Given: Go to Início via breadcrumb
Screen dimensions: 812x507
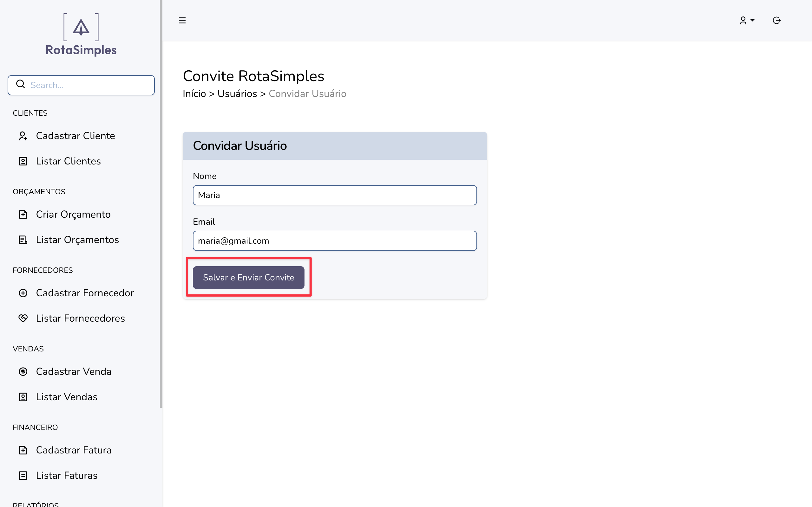Looking at the screenshot, I should [194, 93].
